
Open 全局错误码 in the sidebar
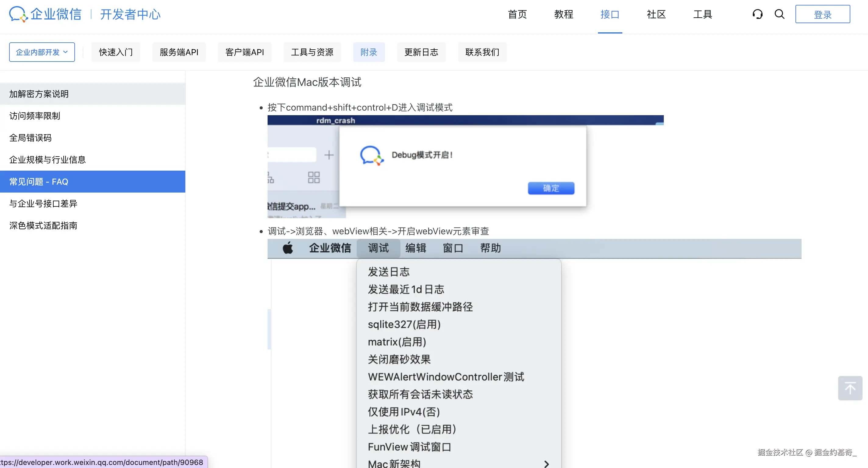[x=30, y=138]
